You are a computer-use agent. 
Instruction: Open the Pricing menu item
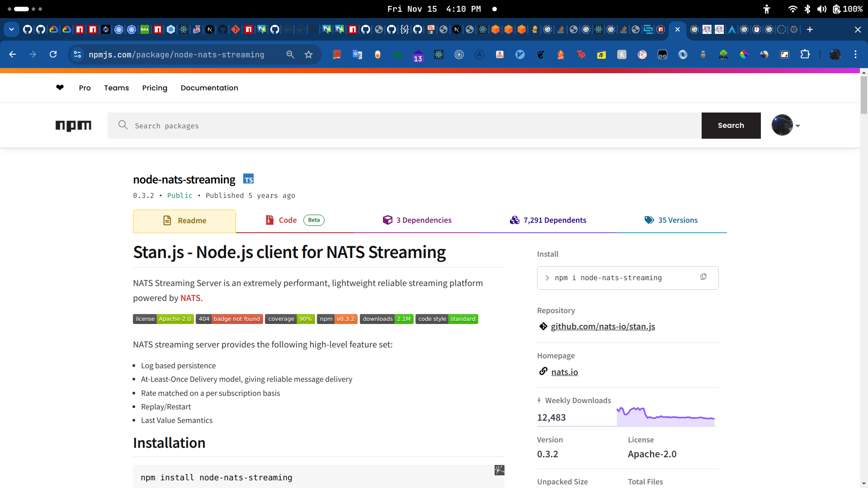click(155, 88)
